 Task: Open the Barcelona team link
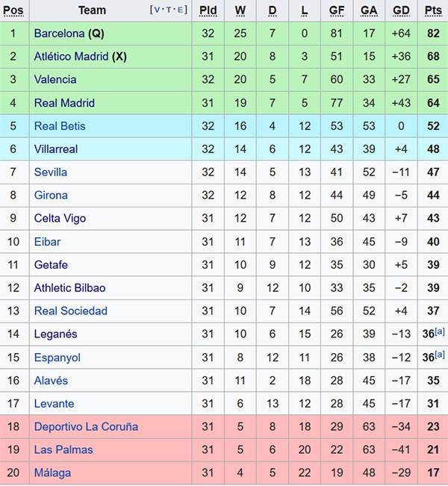point(59,34)
